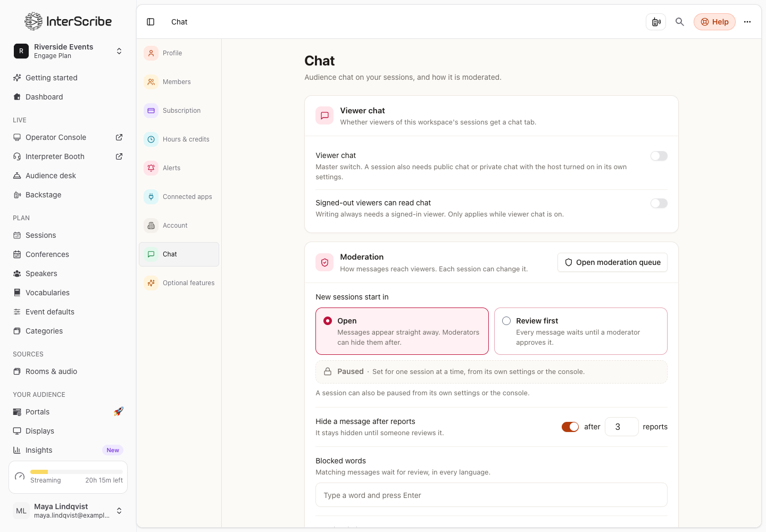Viewport: 766px width, 532px height.
Task: Focus the Blocked words input field
Action: (x=492, y=495)
